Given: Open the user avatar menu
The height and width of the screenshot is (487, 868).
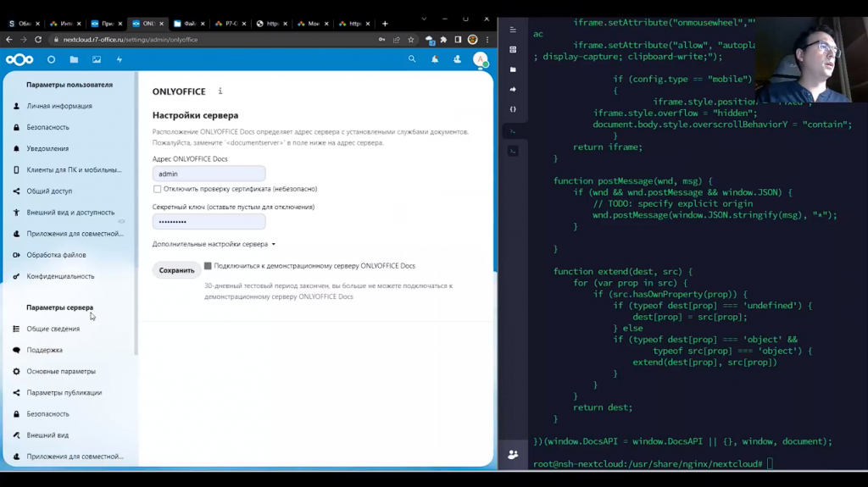Looking at the screenshot, I should click(x=480, y=59).
